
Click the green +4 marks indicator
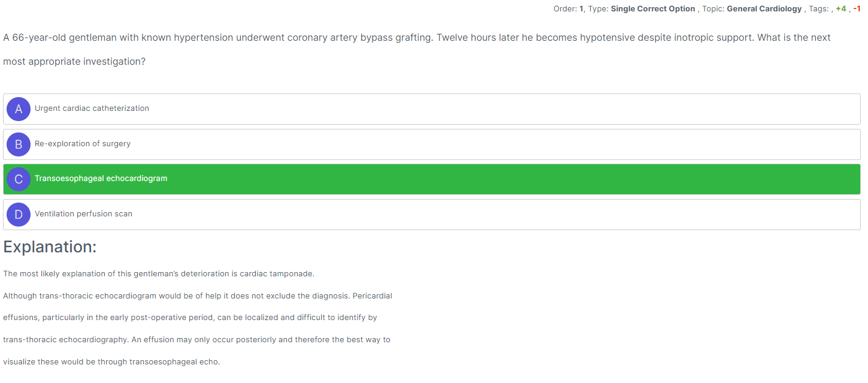[x=841, y=9]
